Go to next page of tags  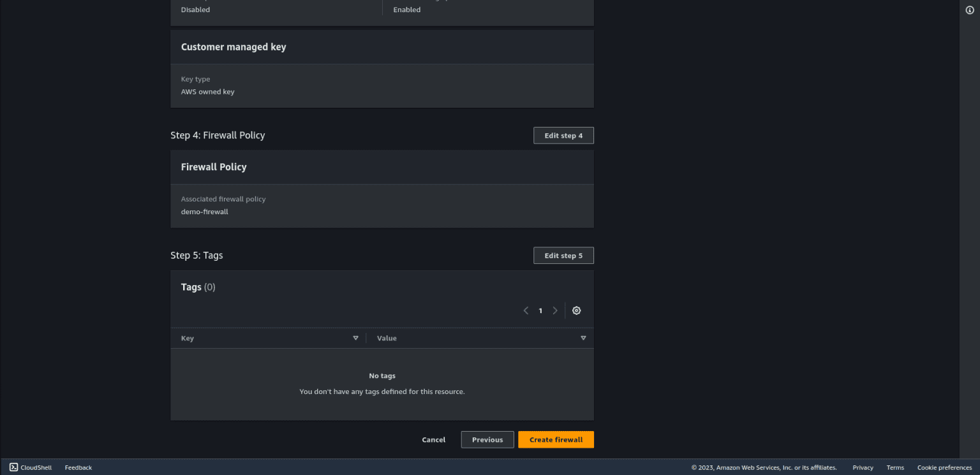coord(555,311)
